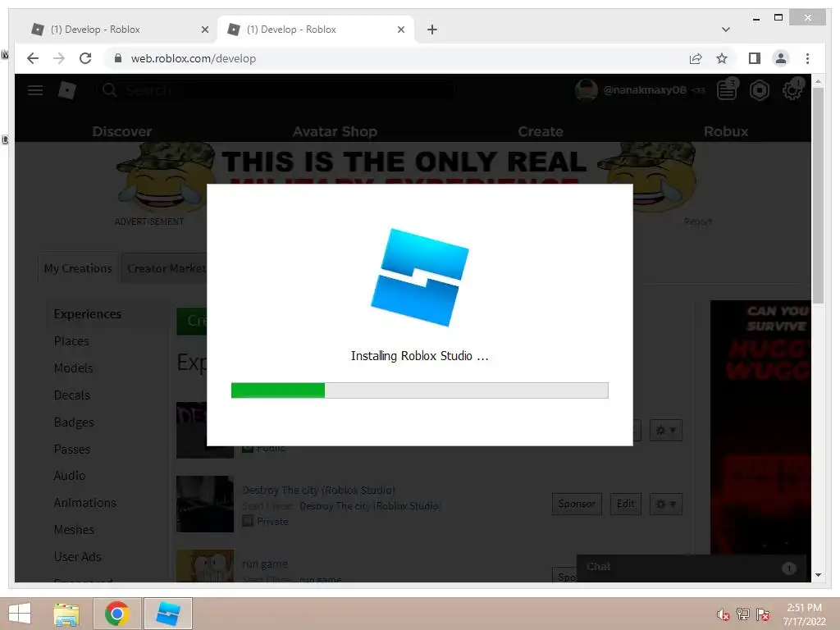840x630 pixels.
Task: Open the run game experience link
Action: 265,564
